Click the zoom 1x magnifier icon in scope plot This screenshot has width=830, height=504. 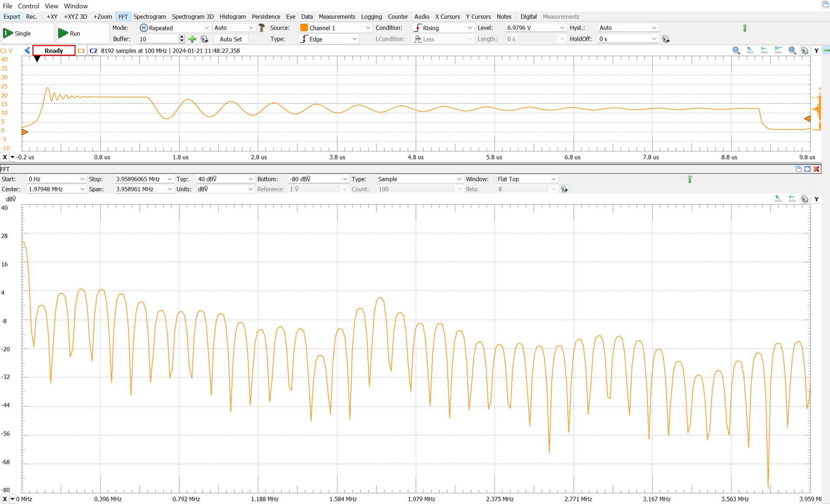pos(736,50)
